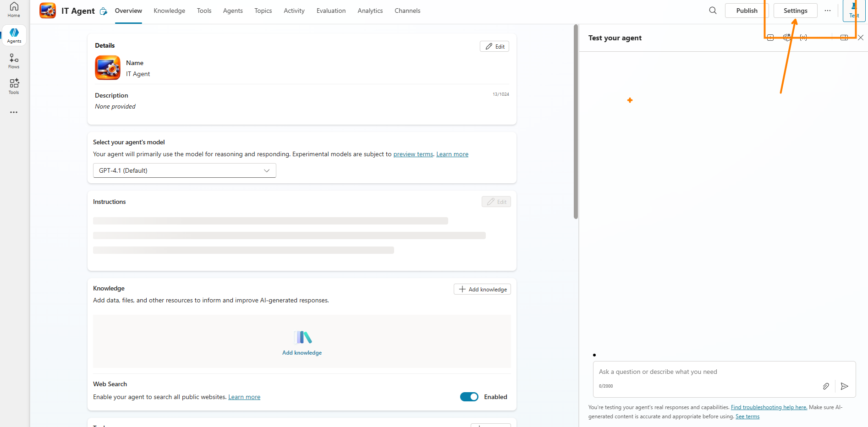Screen dimensions: 868x427
Task: Click the sidebar more options ellipsis
Action: coord(14,112)
